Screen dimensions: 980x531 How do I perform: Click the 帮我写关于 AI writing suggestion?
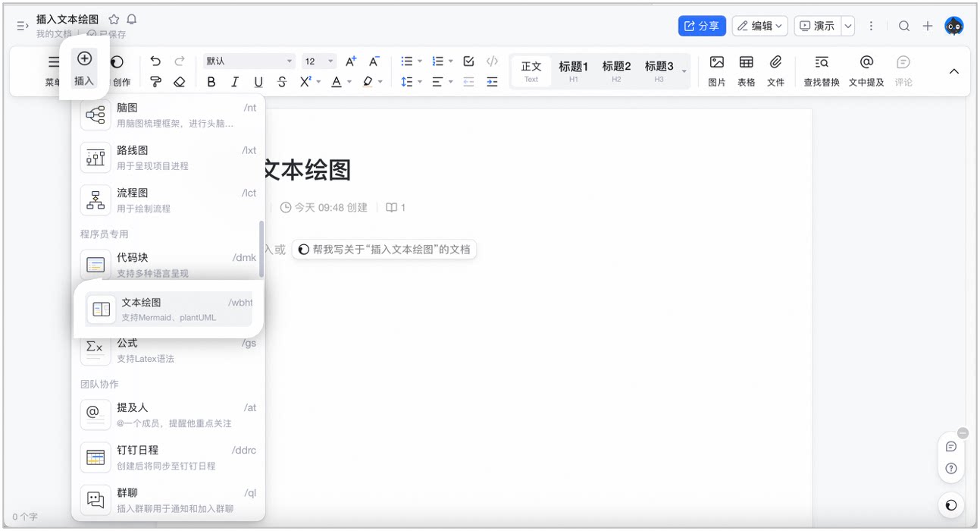(x=384, y=249)
